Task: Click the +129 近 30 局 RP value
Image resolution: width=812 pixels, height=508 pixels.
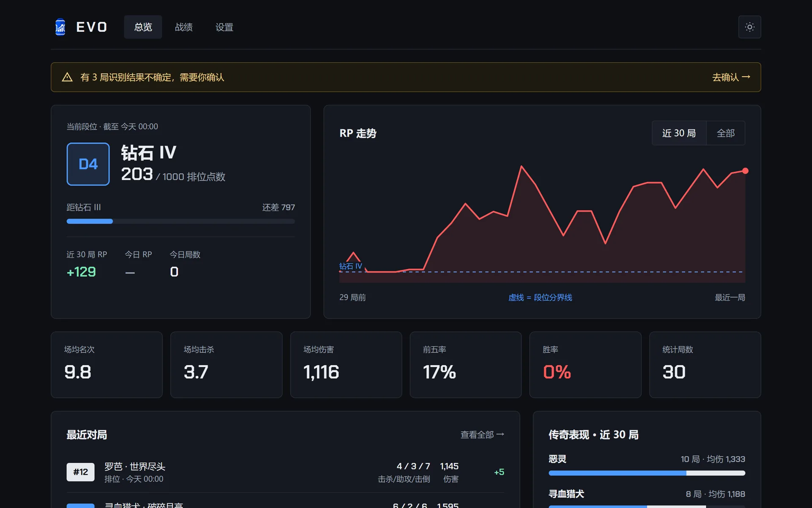Action: point(81,272)
